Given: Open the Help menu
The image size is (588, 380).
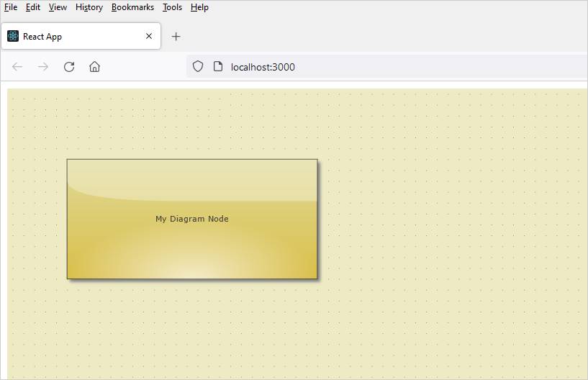Looking at the screenshot, I should coord(199,7).
